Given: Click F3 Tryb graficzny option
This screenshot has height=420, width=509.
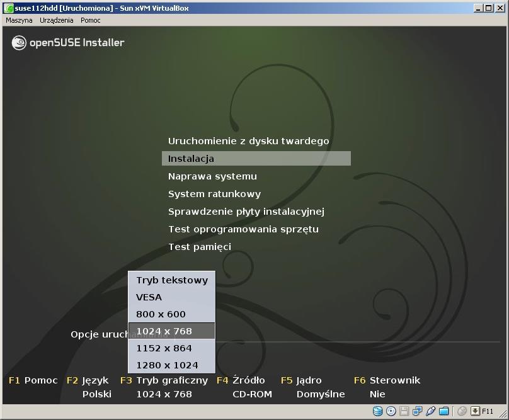Looking at the screenshot, I should [164, 380].
